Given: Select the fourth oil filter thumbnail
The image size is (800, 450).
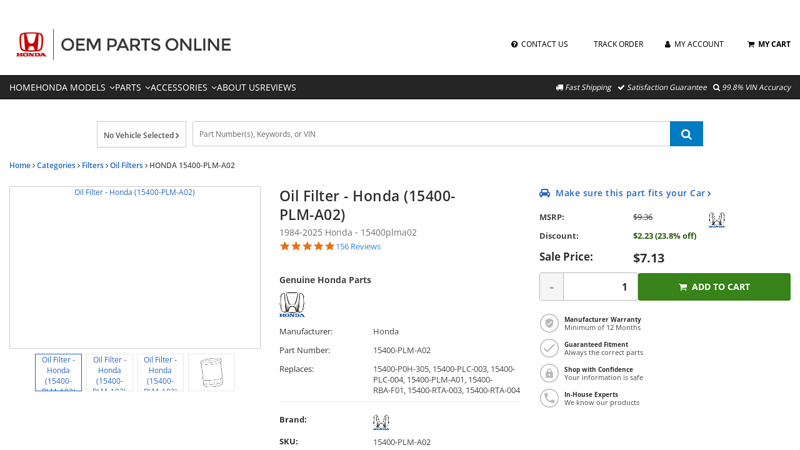Looking at the screenshot, I should click(x=211, y=372).
